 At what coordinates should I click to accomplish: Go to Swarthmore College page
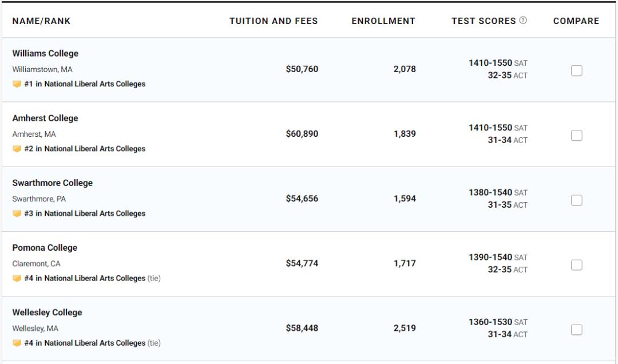tap(52, 183)
